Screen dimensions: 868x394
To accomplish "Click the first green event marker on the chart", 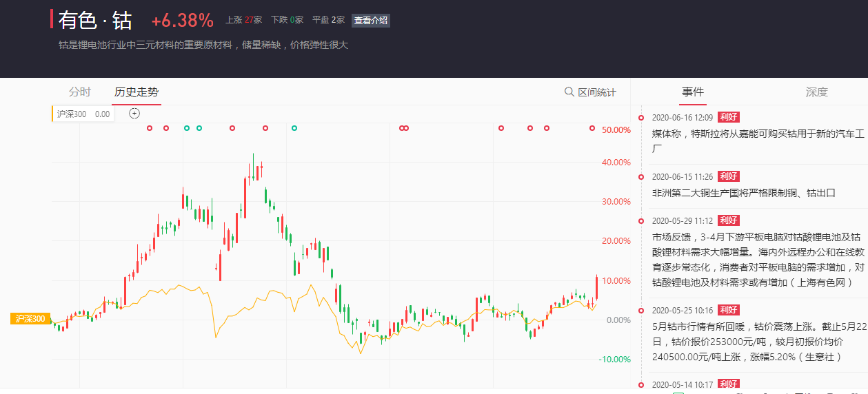I will click(186, 128).
